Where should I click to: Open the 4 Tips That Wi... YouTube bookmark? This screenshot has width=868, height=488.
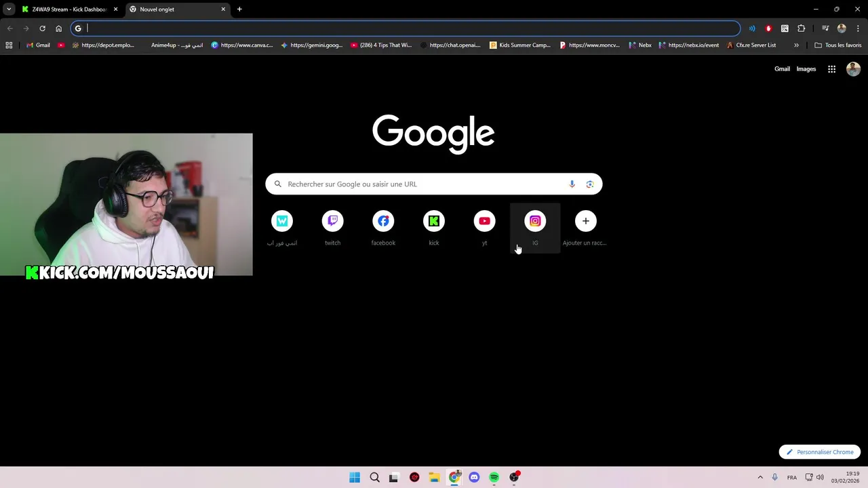click(x=381, y=45)
